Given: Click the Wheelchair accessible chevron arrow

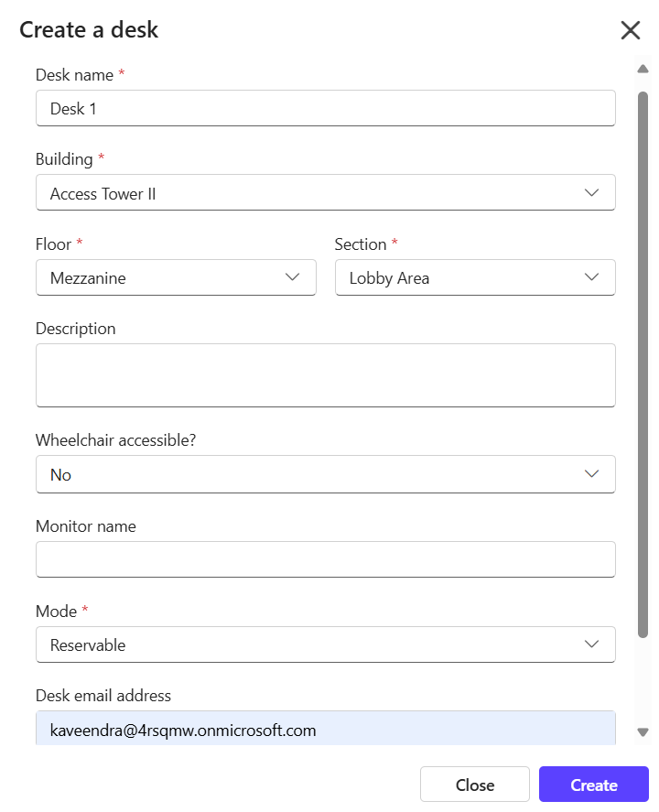Looking at the screenshot, I should click(x=591, y=474).
